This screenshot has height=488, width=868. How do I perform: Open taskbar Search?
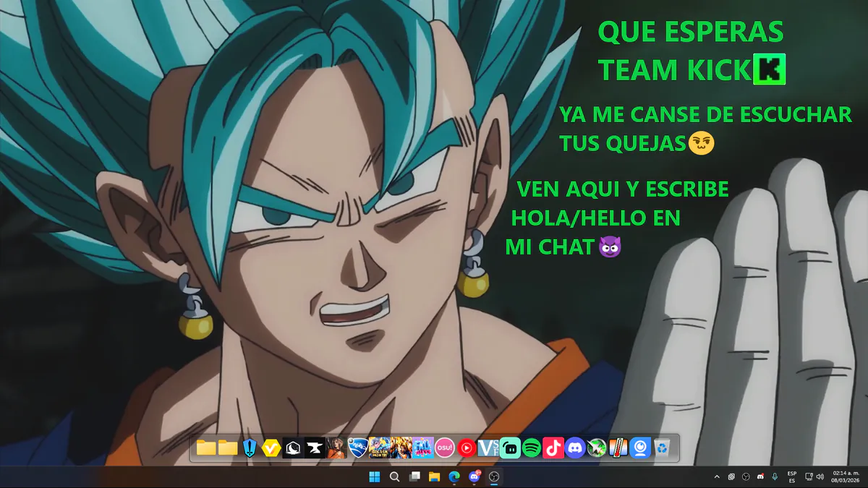click(x=394, y=476)
